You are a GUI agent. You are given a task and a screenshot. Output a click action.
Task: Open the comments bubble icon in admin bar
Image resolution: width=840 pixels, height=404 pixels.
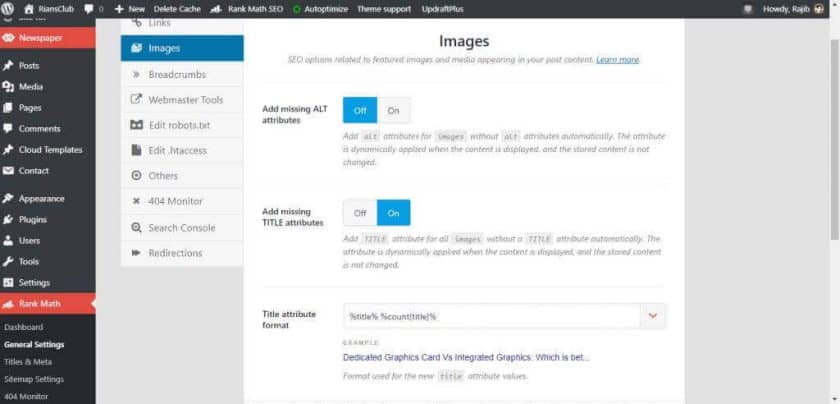coord(89,9)
